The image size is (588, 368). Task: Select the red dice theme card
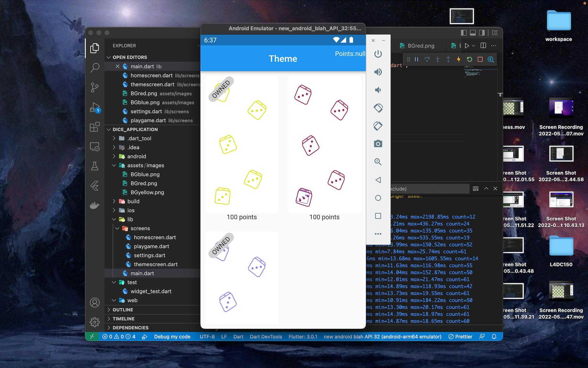point(324,144)
